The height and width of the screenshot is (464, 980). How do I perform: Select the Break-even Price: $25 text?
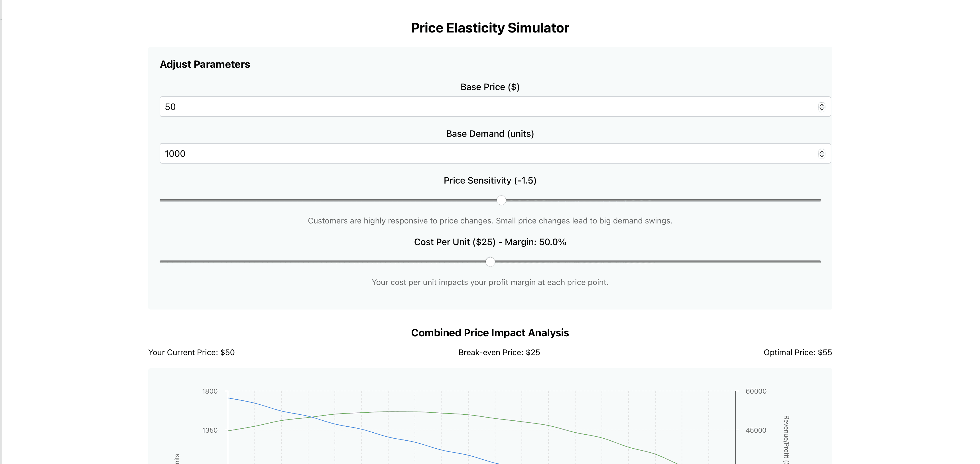point(499,353)
